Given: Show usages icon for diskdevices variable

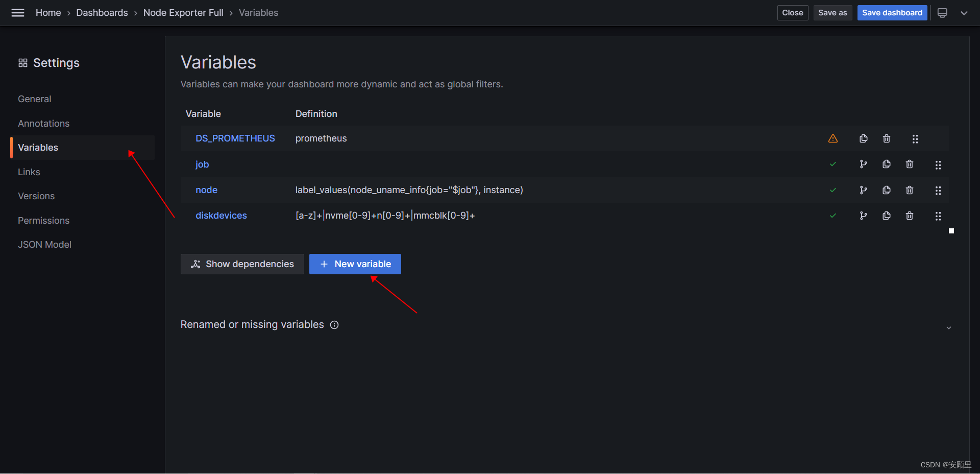Looking at the screenshot, I should coord(863,216).
